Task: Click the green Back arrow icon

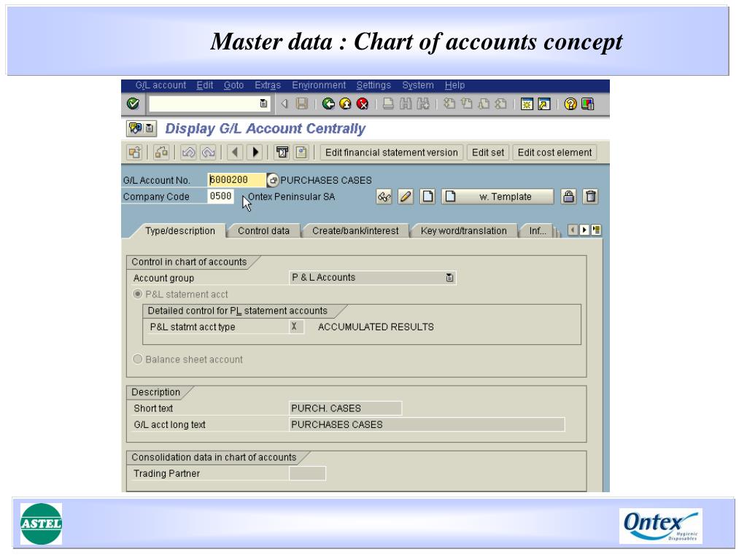Action: 328,104
